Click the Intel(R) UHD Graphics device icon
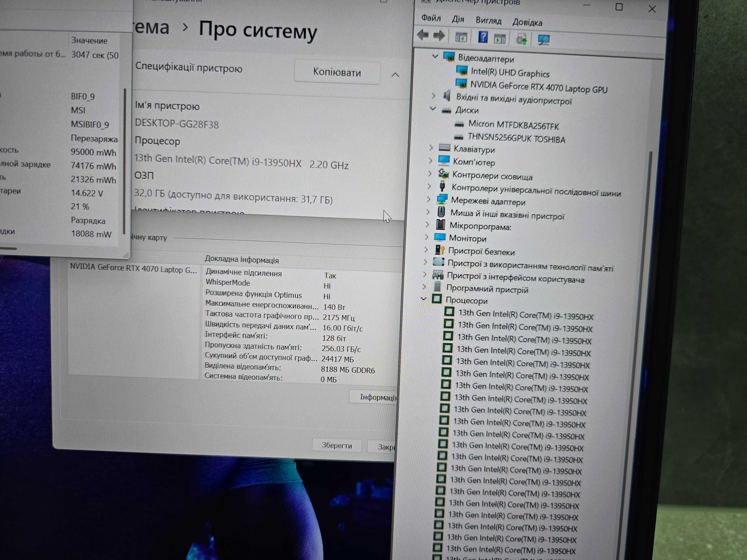This screenshot has height=560, width=747. [462, 71]
